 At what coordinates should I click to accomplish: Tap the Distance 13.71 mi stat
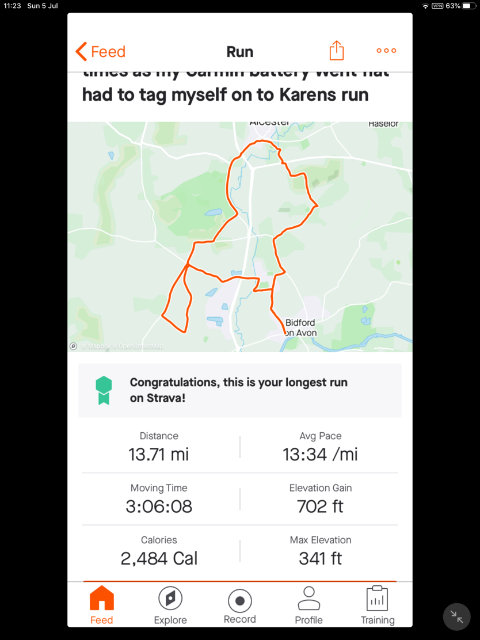159,447
